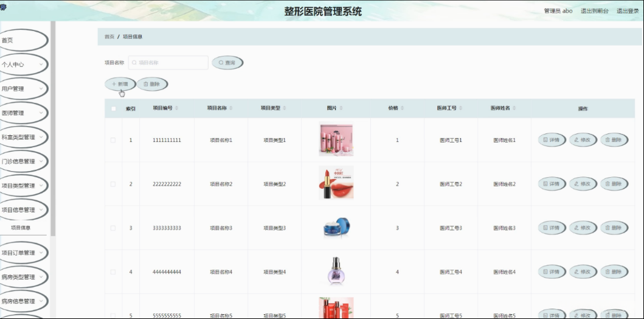Viewport: 644px width, 319px height.
Task: Click the cell 医师工号2
Action: [x=451, y=184]
